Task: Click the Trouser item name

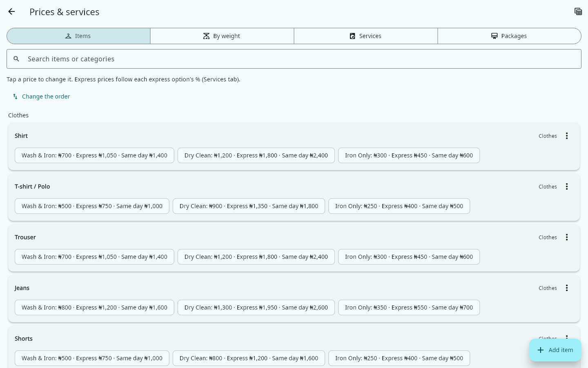Action: pyautogui.click(x=25, y=237)
